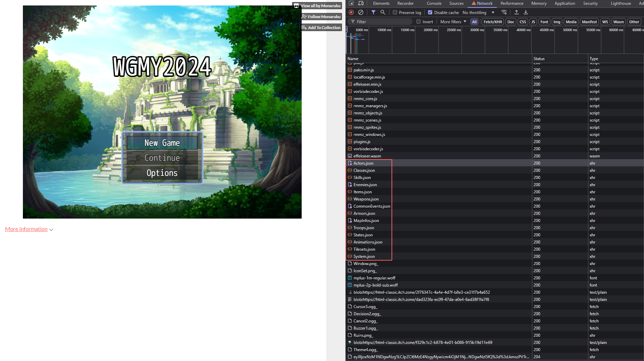Check the Invert filter checkbox
The image size is (644, 361).
(419, 22)
